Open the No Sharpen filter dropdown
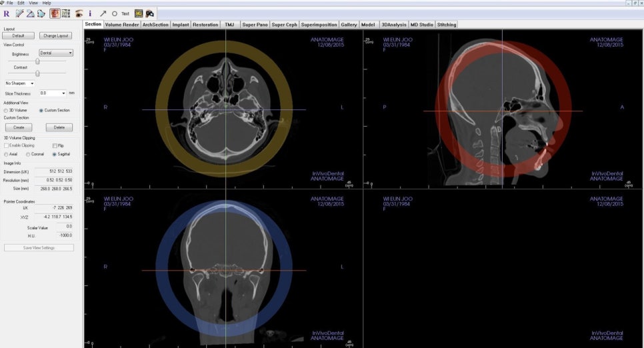 [x=20, y=83]
